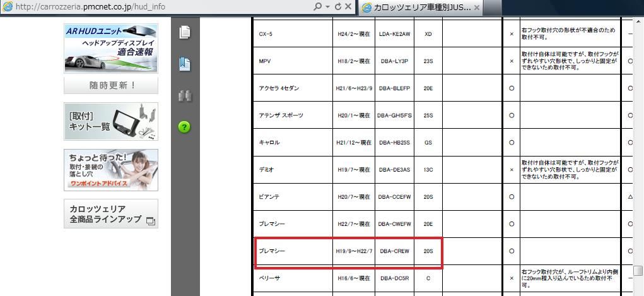Click the 13C grade cell

coord(428,169)
